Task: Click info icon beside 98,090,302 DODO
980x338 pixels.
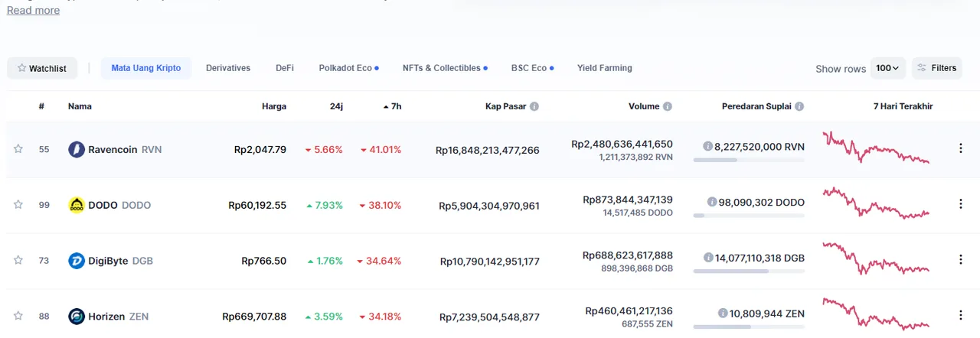Action: pyautogui.click(x=712, y=202)
